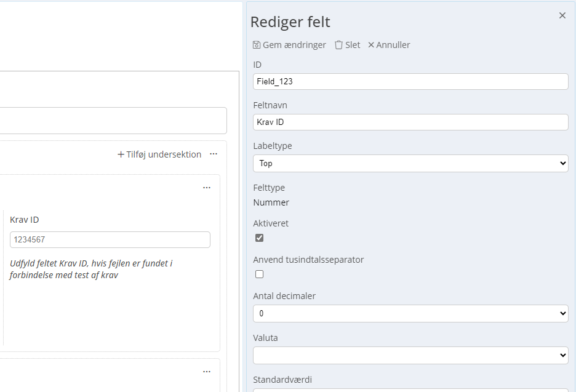Click the Krav ID preview number field

(110, 239)
